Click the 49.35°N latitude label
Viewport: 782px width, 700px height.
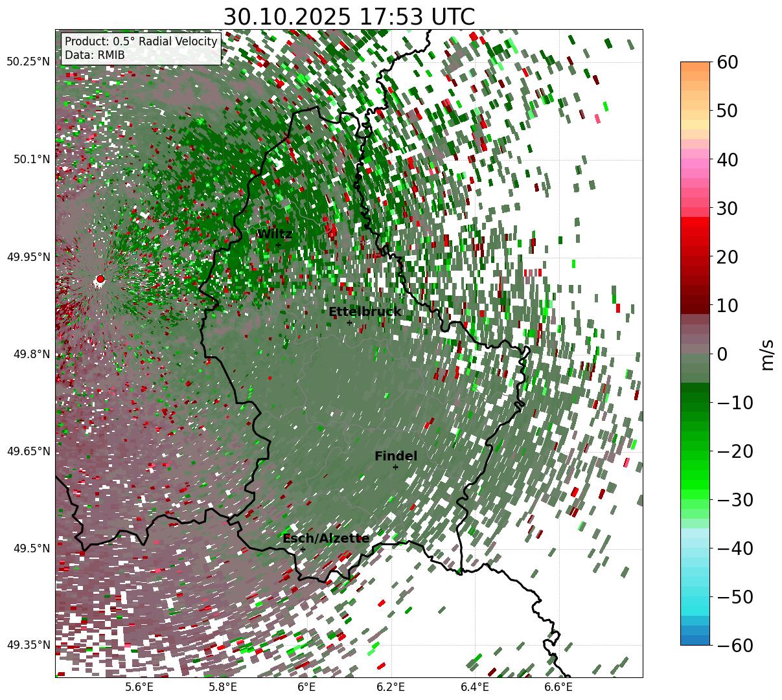click(28, 645)
